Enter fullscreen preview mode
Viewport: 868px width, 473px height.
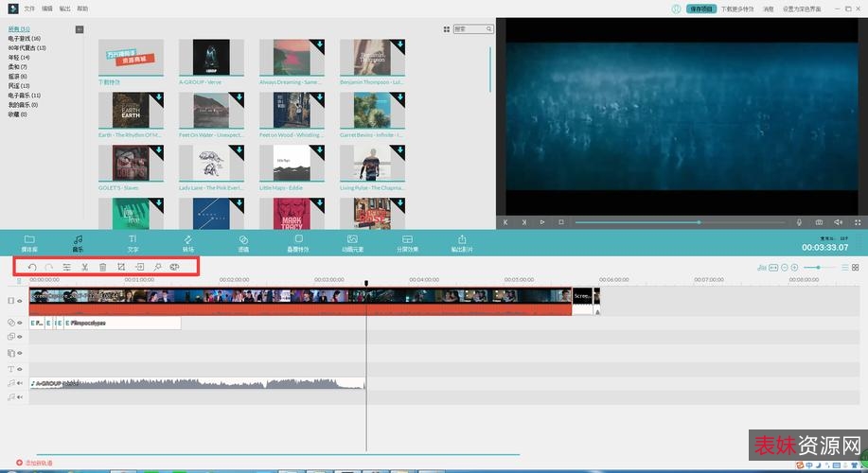858,222
